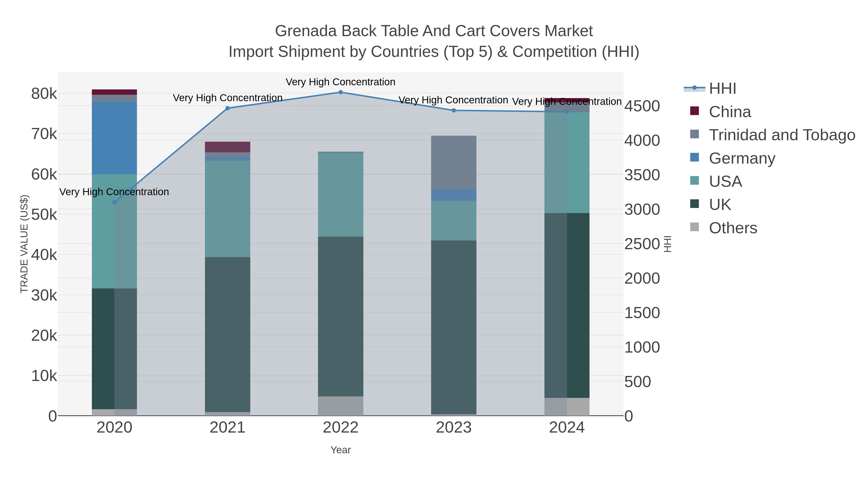Click the HHI data point for 2022
The height and width of the screenshot is (488, 868).
coord(341,92)
